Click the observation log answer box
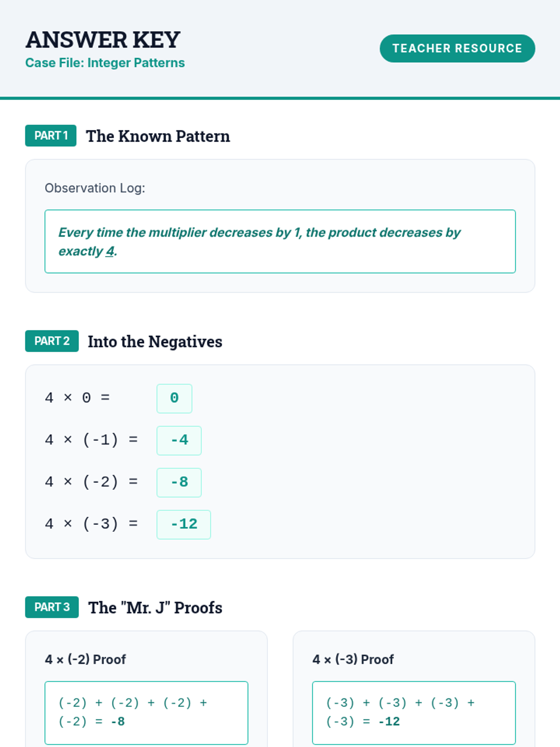Image resolution: width=560 pixels, height=747 pixels. click(x=280, y=241)
